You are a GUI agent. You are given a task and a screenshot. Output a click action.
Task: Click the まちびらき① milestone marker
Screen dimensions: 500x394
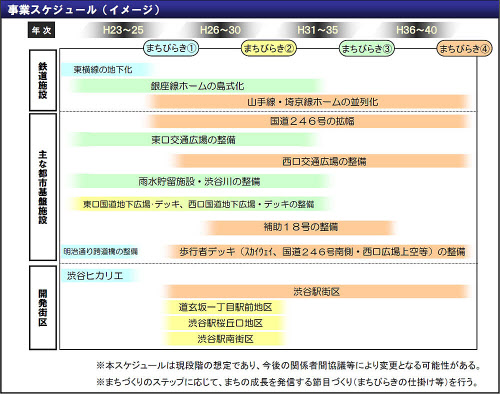pos(171,48)
